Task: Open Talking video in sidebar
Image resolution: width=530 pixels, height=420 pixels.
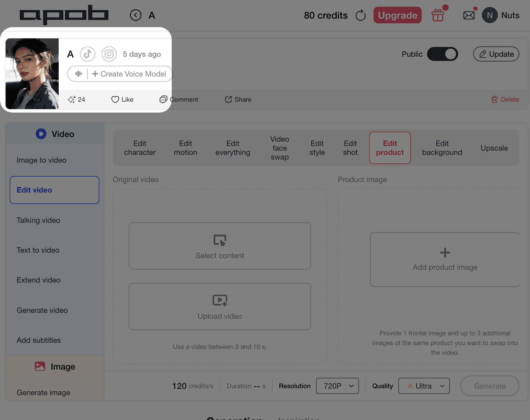Action: [54, 220]
